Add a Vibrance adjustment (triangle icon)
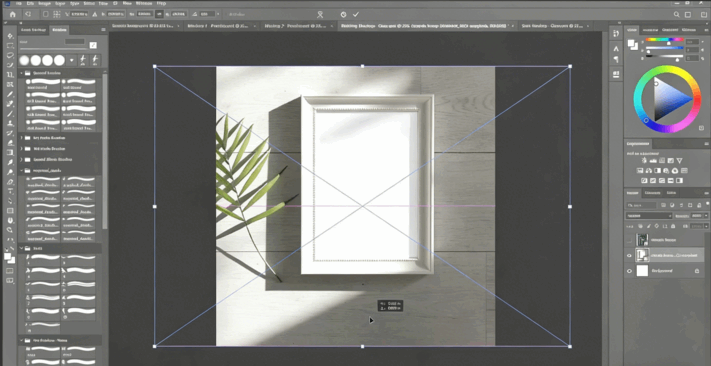Image resolution: width=711 pixels, height=366 pixels. point(679,161)
